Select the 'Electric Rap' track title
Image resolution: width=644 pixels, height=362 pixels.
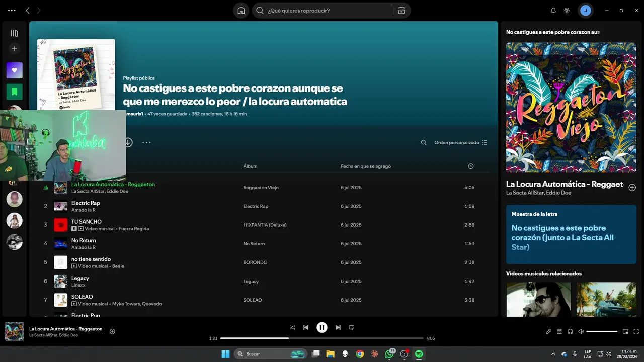pos(86,203)
